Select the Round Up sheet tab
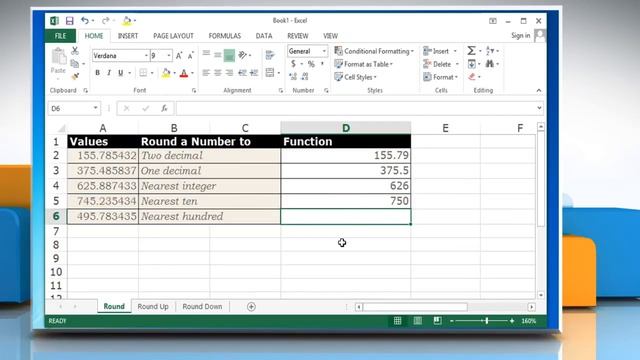 click(153, 307)
